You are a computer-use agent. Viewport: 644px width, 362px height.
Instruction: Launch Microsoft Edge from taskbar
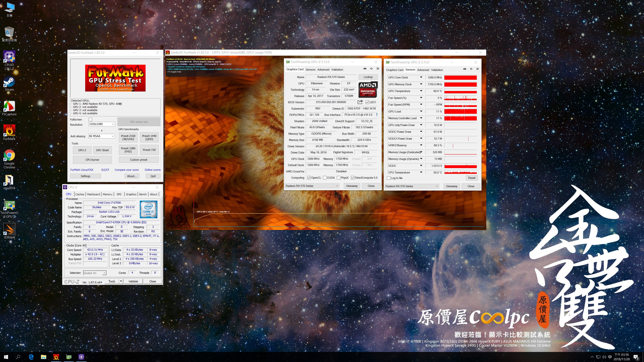(x=31, y=357)
